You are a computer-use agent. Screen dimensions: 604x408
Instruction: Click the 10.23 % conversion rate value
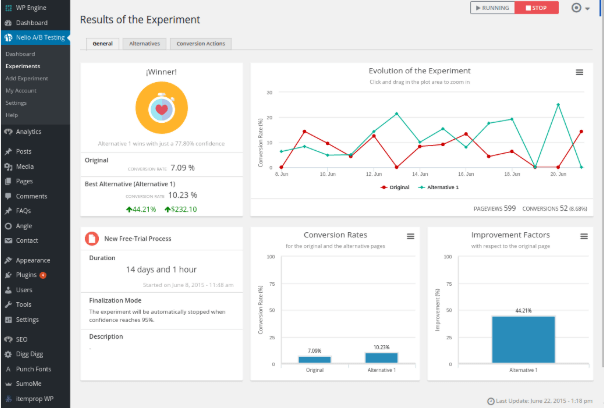(182, 195)
